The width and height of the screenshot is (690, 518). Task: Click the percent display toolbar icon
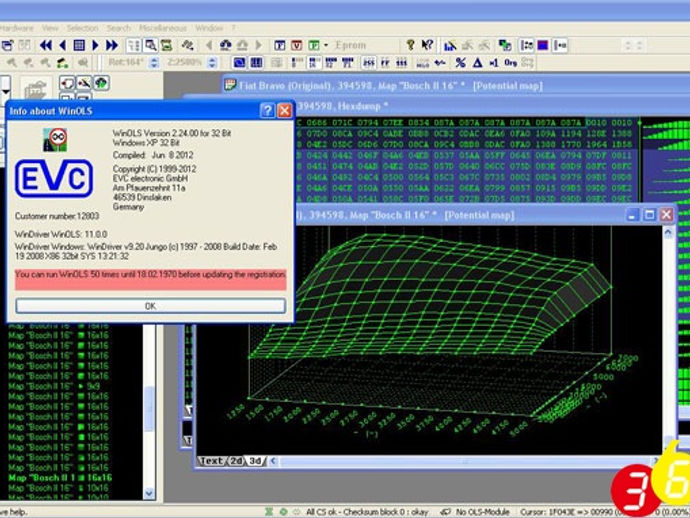click(x=460, y=63)
